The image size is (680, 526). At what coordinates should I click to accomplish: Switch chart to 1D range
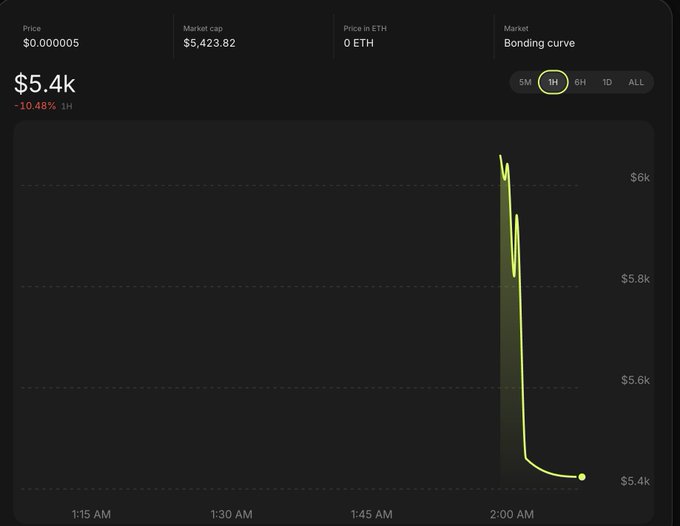pos(607,82)
